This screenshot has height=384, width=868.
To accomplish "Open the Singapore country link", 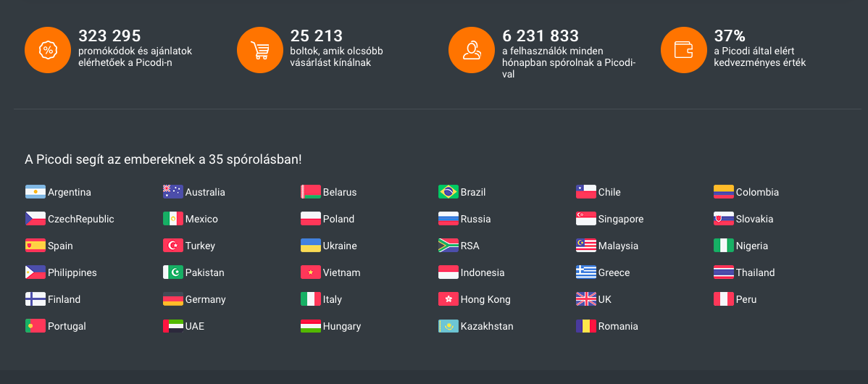I will pyautogui.click(x=620, y=219).
